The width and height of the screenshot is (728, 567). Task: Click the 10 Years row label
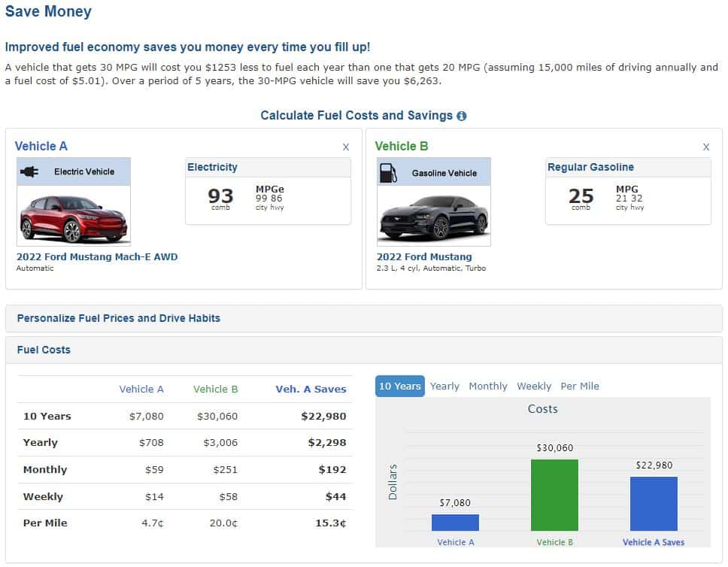(x=47, y=417)
